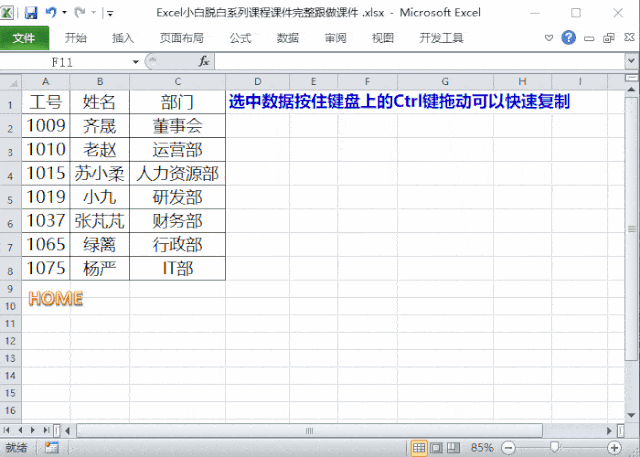Click horizontal scrollbar left arrow

[x=68, y=430]
